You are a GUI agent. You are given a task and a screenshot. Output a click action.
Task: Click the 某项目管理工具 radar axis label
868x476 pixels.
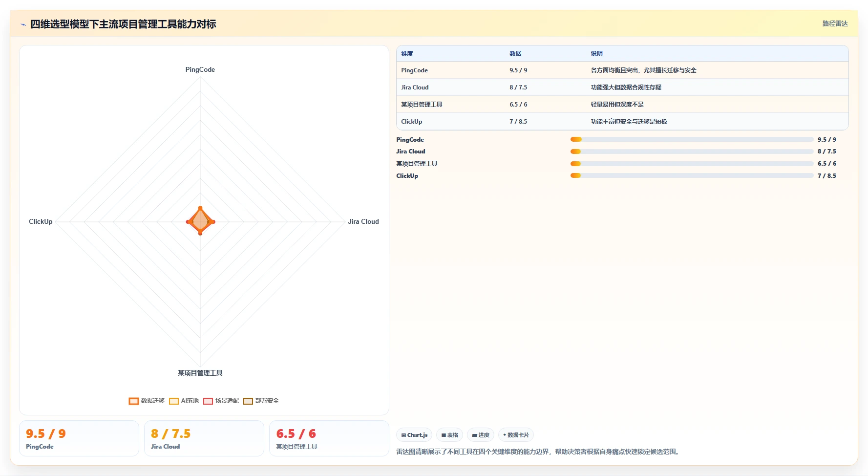point(200,373)
